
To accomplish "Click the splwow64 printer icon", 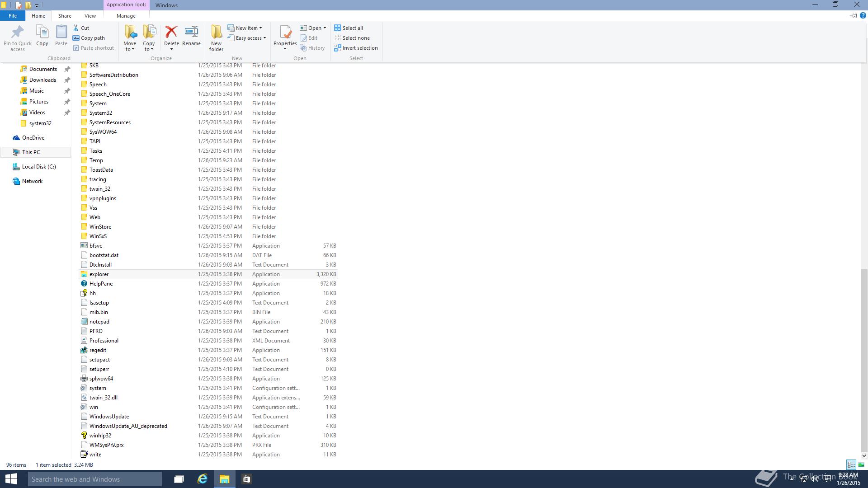I will point(84,379).
